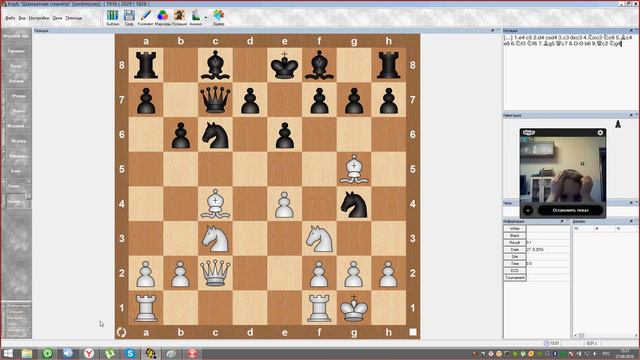Open Yandex browser from the taskbar
Image resolution: width=640 pixels, height=360 pixels.
[89, 353]
